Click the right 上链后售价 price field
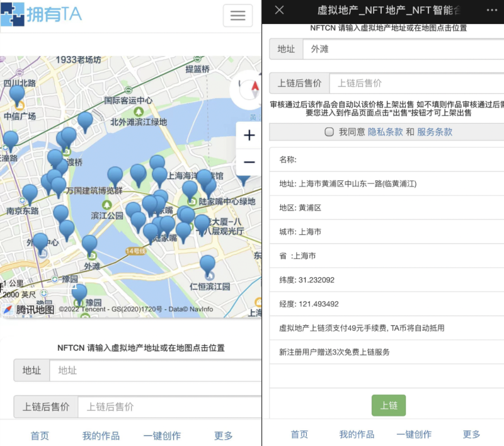This screenshot has height=446, width=504. 417,83
